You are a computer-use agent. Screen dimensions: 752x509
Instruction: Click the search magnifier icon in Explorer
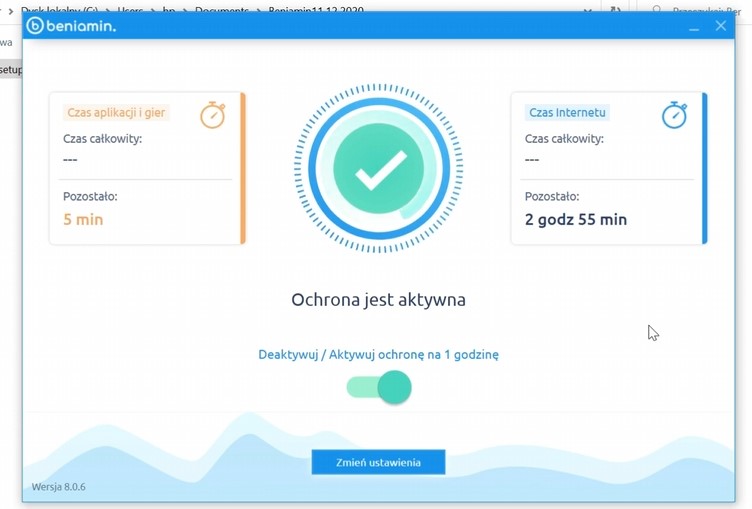pyautogui.click(x=657, y=10)
